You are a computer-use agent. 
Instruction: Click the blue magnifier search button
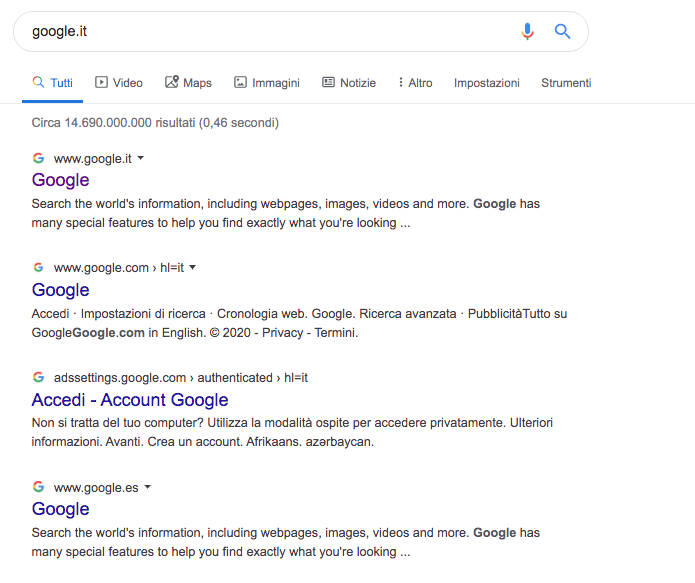[x=562, y=31]
